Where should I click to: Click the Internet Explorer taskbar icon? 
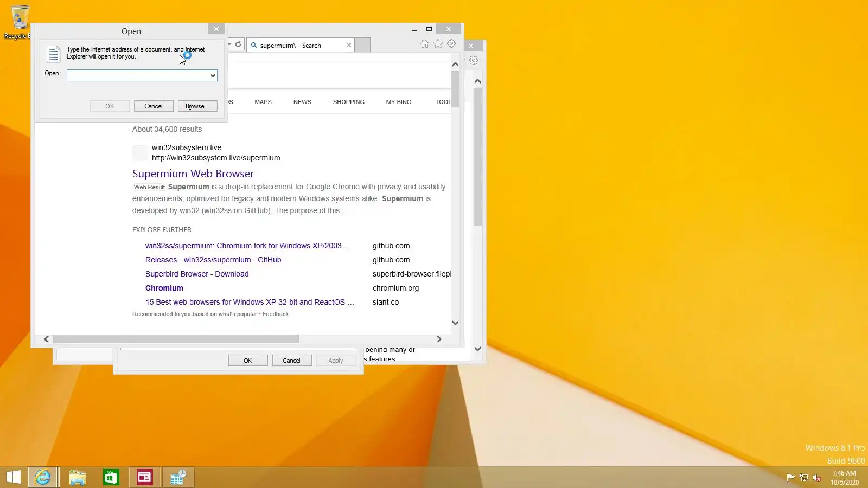[x=43, y=477]
